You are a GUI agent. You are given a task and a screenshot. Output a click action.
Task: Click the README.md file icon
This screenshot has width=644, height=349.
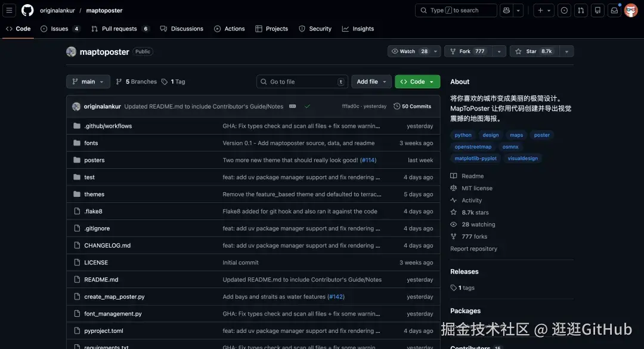[x=77, y=280]
